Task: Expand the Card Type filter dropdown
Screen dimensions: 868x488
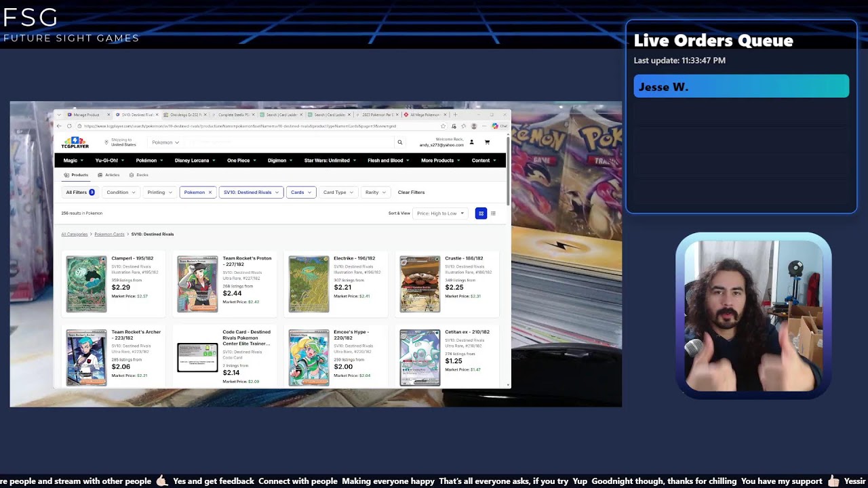Action: point(338,192)
